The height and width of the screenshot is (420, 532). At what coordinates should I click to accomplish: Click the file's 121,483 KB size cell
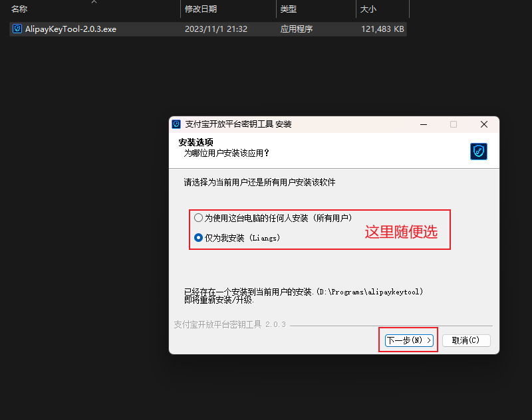click(x=382, y=29)
